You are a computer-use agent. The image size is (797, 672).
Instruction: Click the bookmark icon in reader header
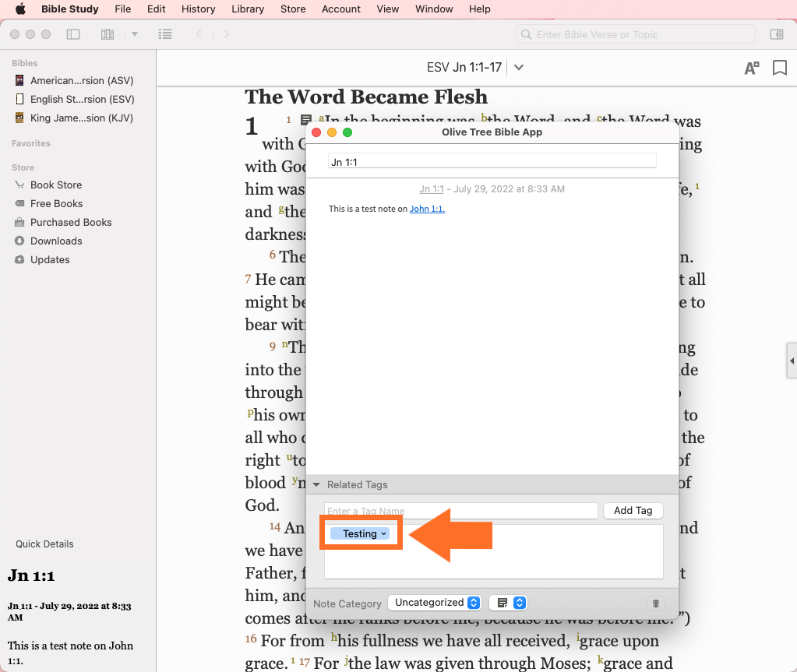point(779,68)
